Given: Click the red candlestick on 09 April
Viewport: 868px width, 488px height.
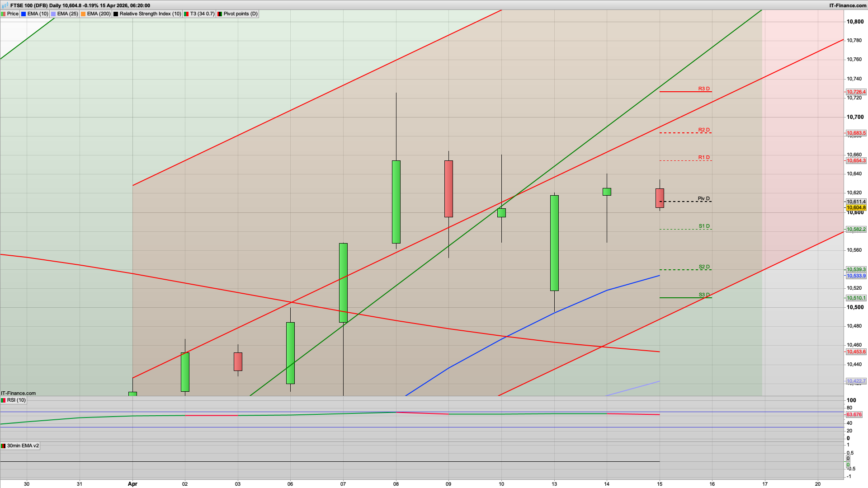Looking at the screenshot, I should tap(448, 188).
